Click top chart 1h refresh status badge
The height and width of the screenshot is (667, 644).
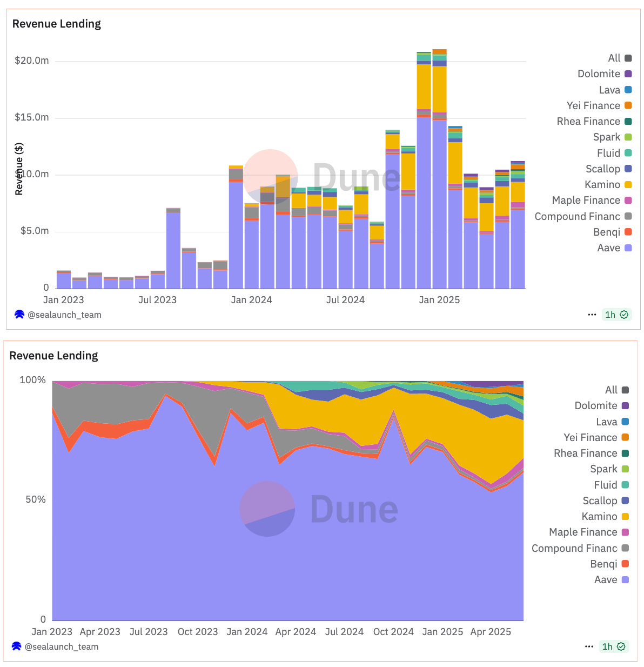[616, 315]
